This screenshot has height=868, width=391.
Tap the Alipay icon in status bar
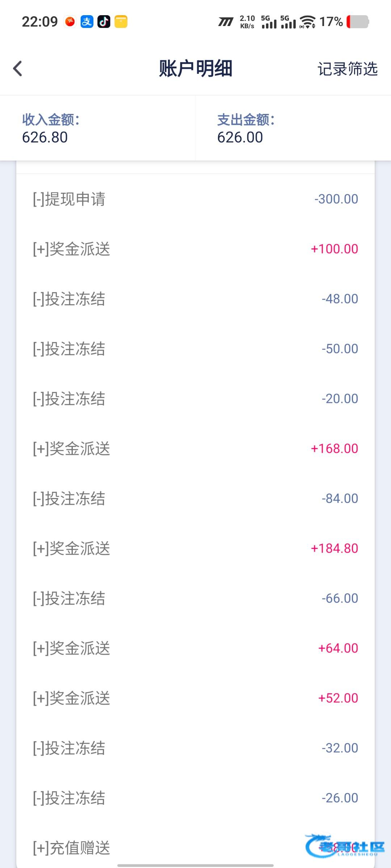pyautogui.click(x=87, y=22)
